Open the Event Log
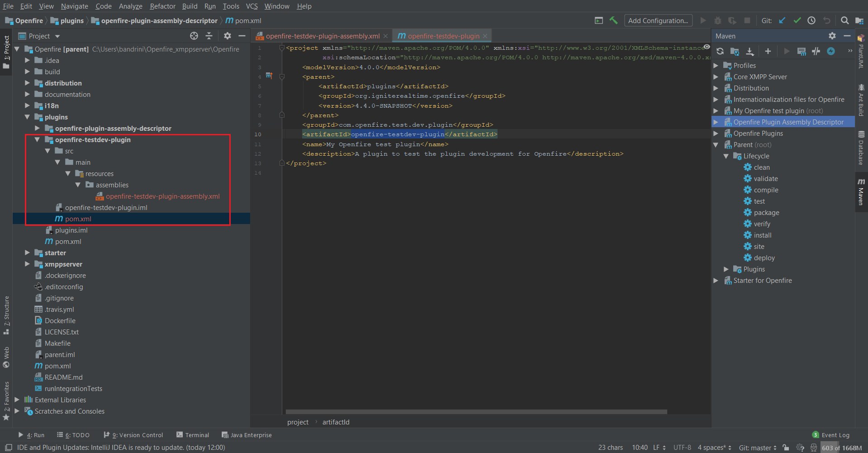This screenshot has width=868, height=453. click(831, 435)
